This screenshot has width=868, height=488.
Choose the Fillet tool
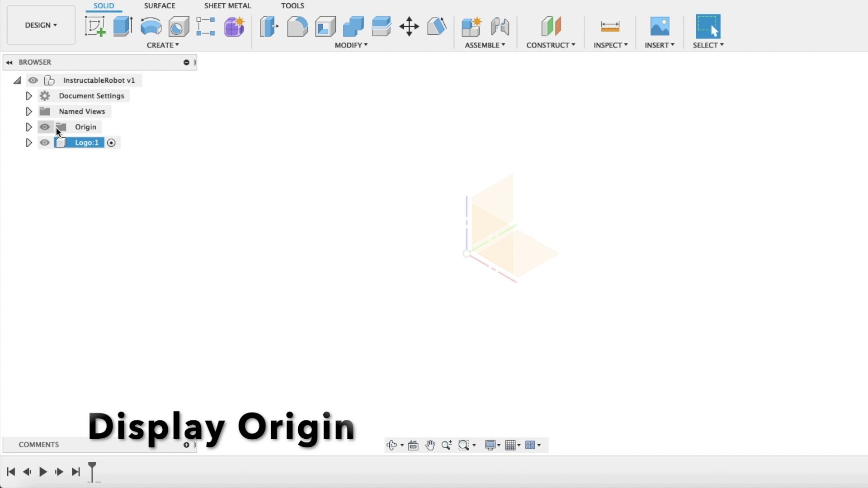297,26
